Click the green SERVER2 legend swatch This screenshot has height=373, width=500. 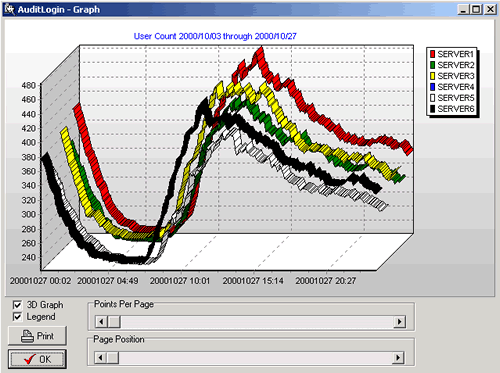pyautogui.click(x=432, y=65)
